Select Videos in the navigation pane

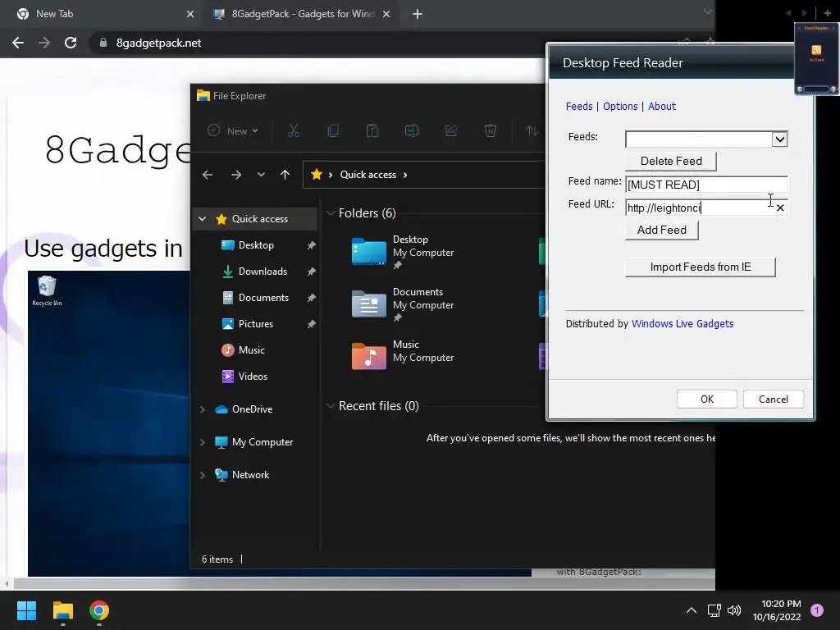[x=252, y=377]
